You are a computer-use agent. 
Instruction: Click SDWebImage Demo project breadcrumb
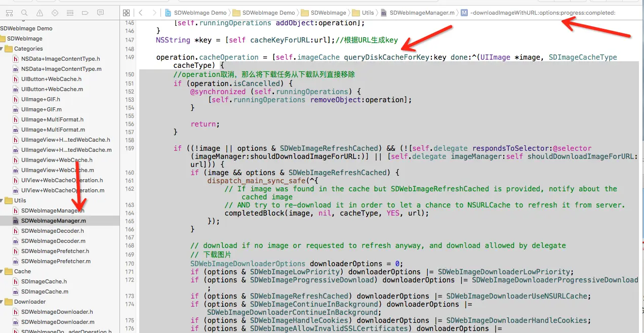click(x=196, y=13)
